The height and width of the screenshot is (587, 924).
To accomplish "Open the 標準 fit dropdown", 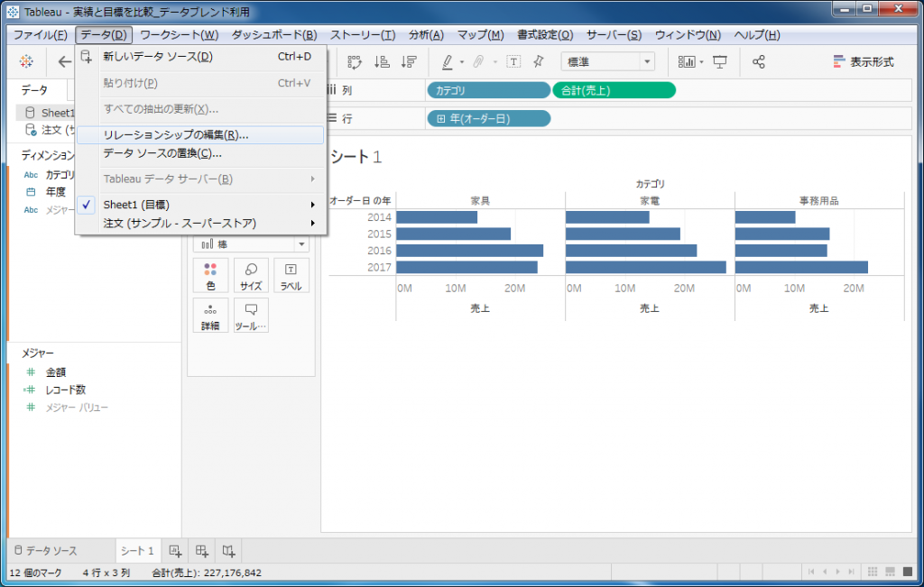I will click(x=607, y=61).
